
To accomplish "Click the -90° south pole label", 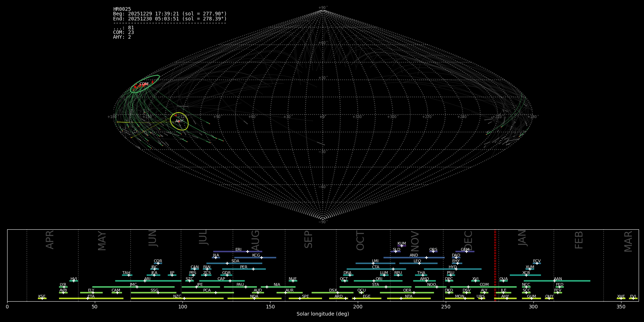I will pos(322,222).
